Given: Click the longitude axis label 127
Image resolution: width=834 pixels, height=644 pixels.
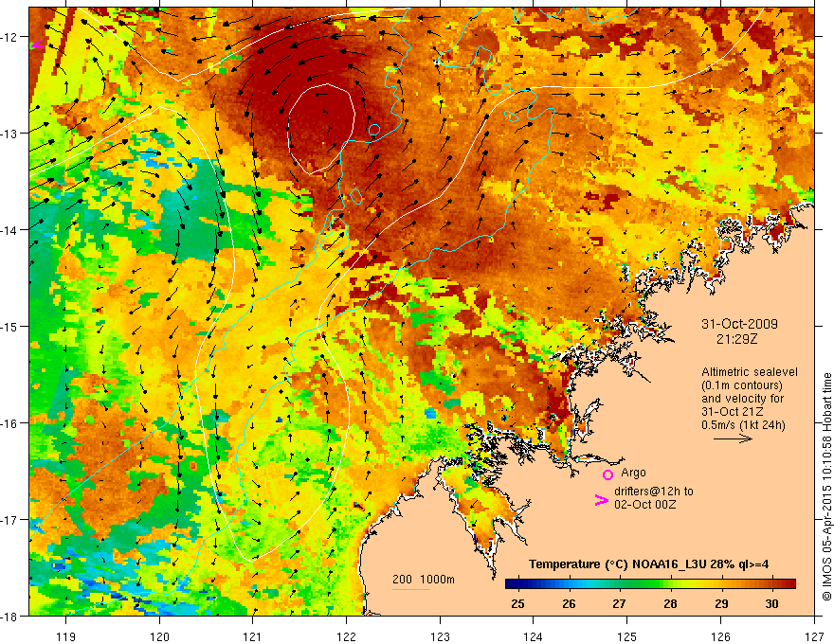Looking at the screenshot, I should tap(814, 636).
